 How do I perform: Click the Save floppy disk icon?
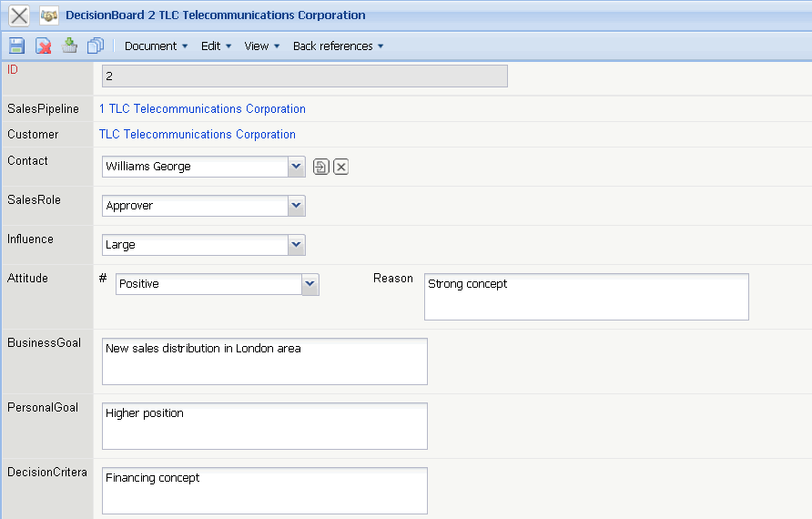(16, 46)
